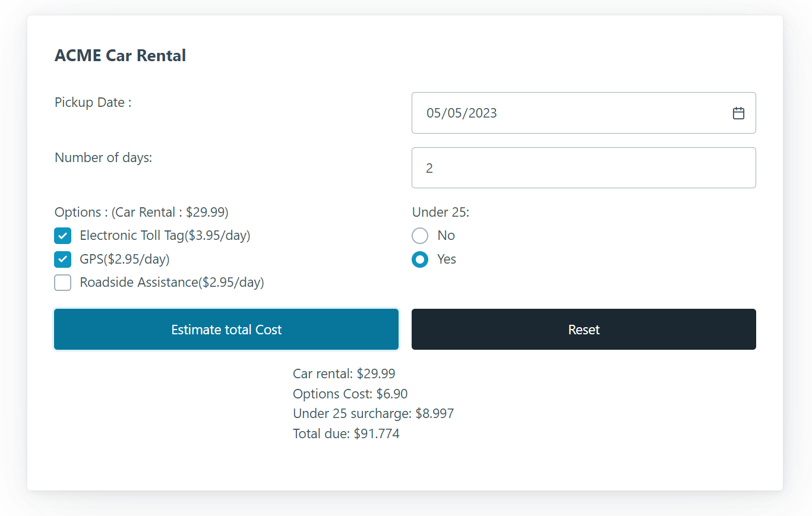Viewport: 812px width, 516px height.
Task: Open the date picker calendar icon
Action: pyautogui.click(x=738, y=112)
